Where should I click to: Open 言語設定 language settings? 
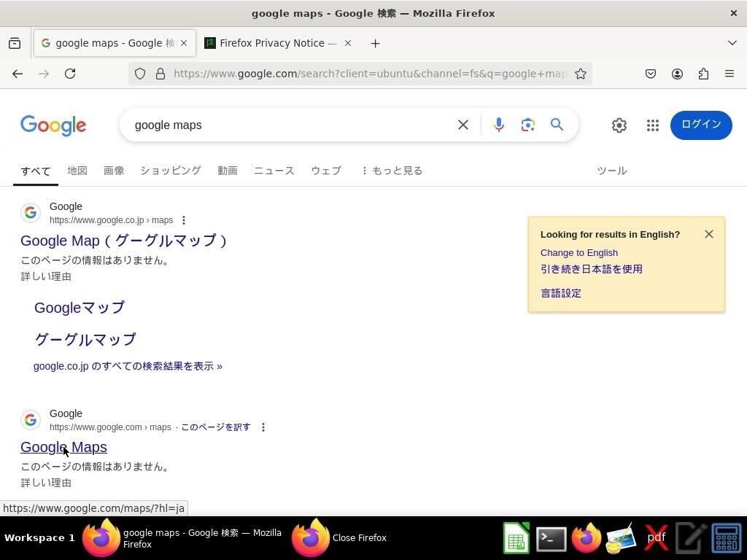[x=561, y=293]
